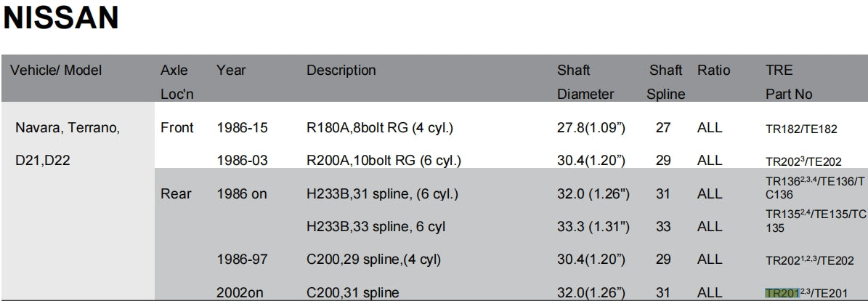868x301 pixels.
Task: Click the D21,D22 model text
Action: pyautogui.click(x=44, y=161)
